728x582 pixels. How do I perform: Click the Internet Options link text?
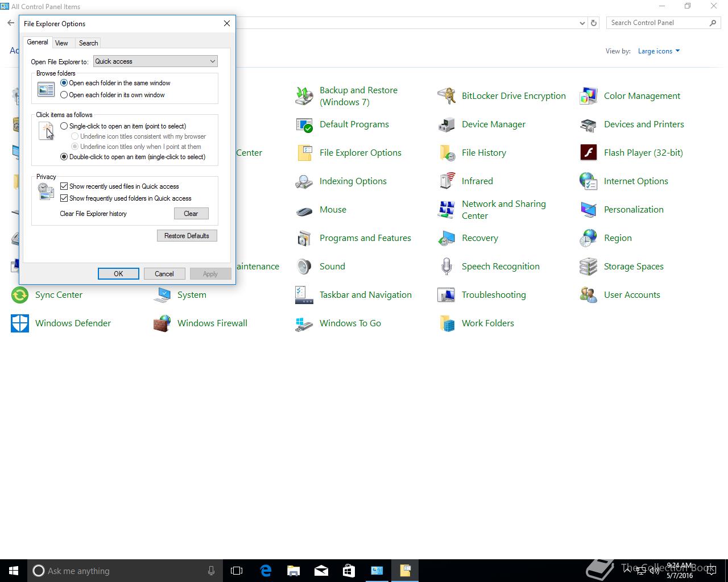[x=636, y=181]
